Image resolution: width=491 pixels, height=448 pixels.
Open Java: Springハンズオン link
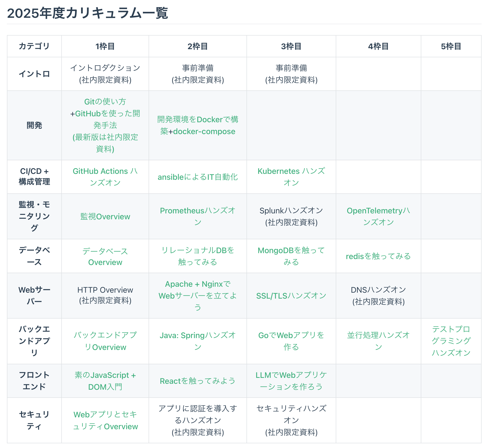pos(198,335)
